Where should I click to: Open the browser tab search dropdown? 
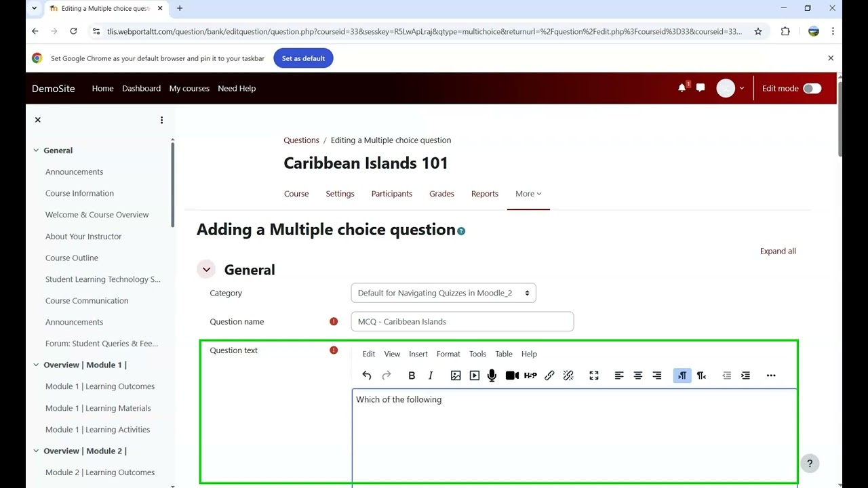(x=35, y=8)
